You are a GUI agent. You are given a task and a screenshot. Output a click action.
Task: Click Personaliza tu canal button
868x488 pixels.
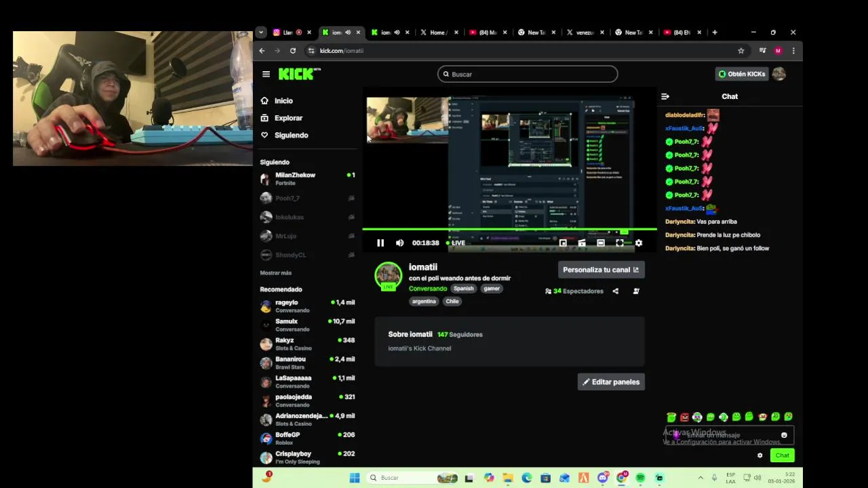pyautogui.click(x=601, y=270)
